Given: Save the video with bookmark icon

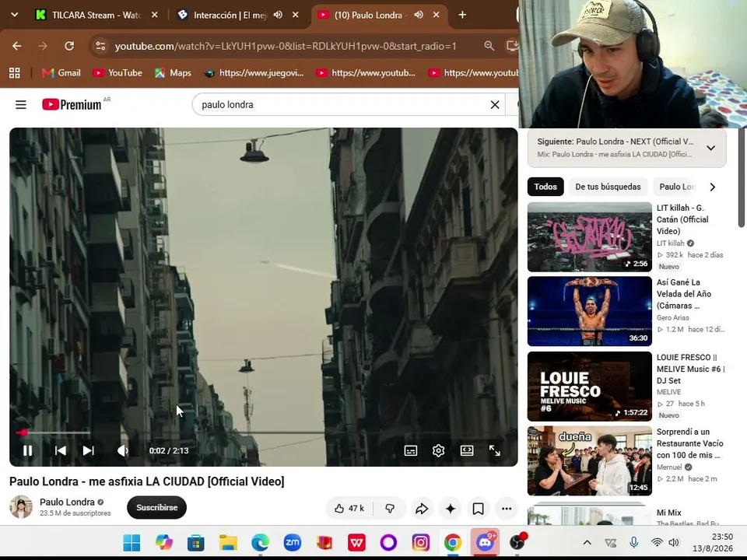Looking at the screenshot, I should [x=479, y=509].
